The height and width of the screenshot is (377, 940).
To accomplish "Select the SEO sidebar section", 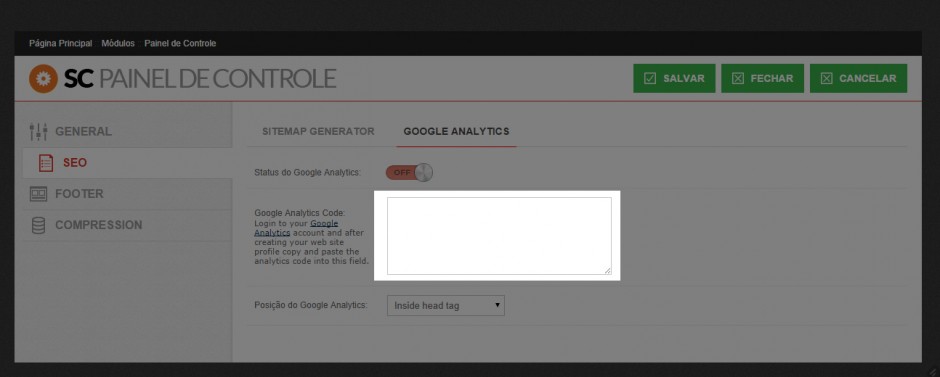I will pyautogui.click(x=127, y=162).
